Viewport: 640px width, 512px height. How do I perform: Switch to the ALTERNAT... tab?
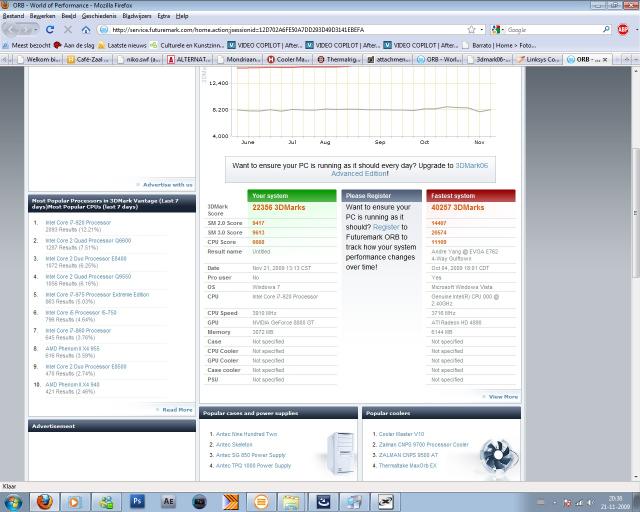coord(189,60)
